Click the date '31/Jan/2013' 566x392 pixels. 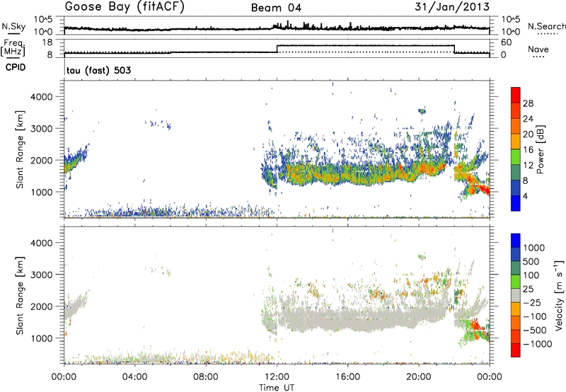[452, 7]
